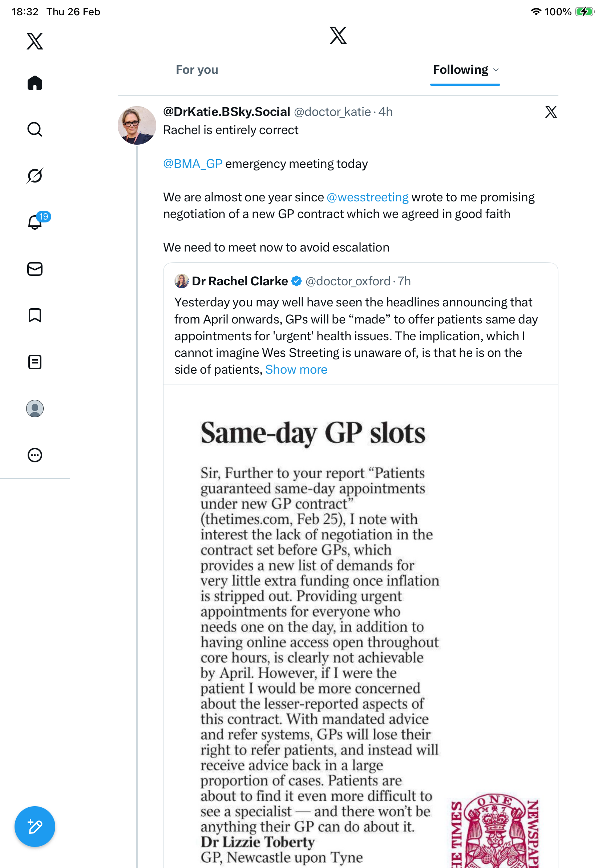606x868 pixels.
Task: Expand quoted post with Show more
Action: [296, 369]
